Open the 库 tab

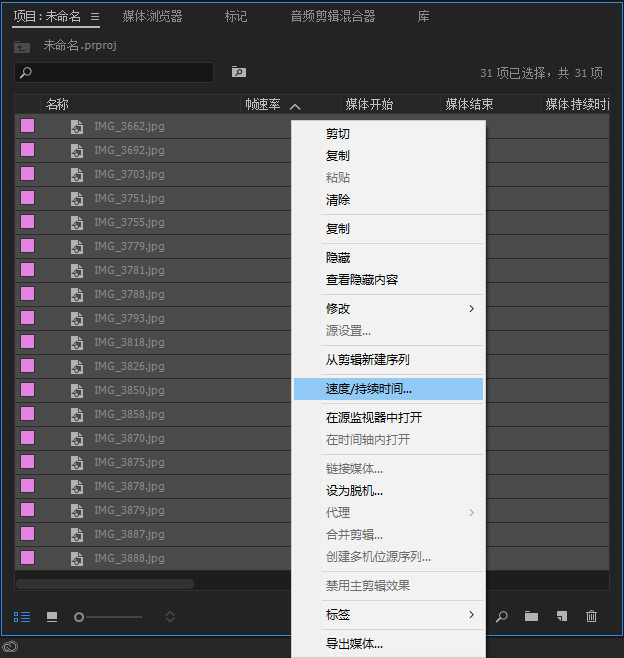[423, 17]
